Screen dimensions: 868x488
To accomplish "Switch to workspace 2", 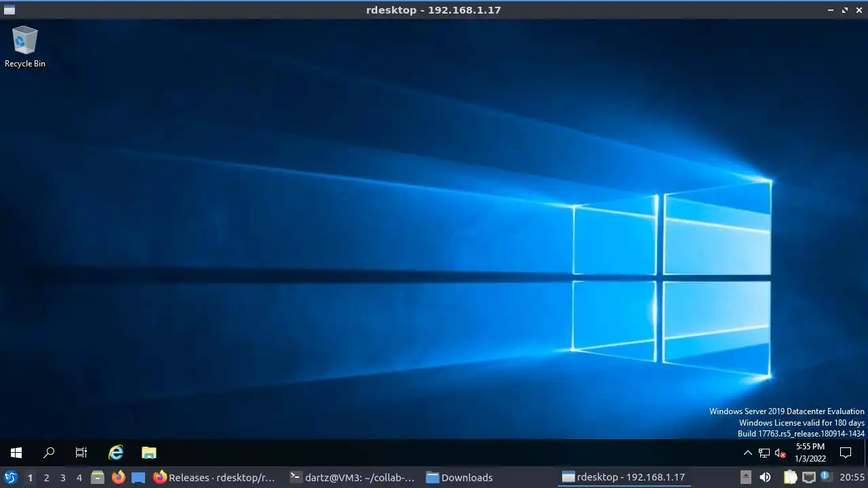I will click(46, 478).
